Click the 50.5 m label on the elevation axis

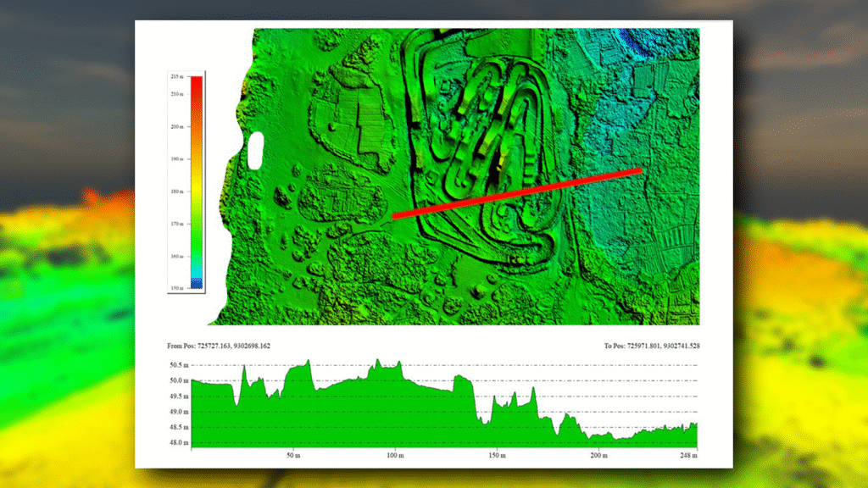(178, 365)
